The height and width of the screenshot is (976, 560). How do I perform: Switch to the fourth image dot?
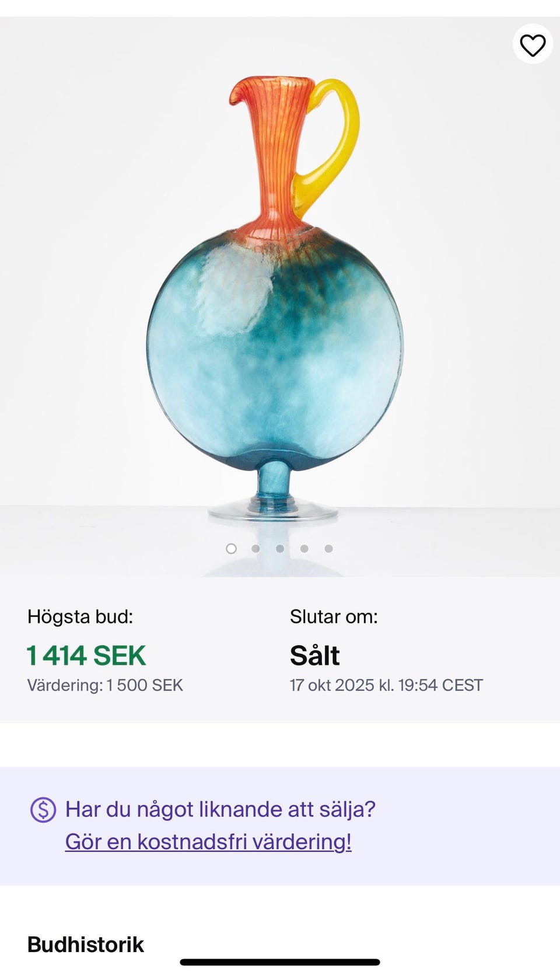point(304,548)
